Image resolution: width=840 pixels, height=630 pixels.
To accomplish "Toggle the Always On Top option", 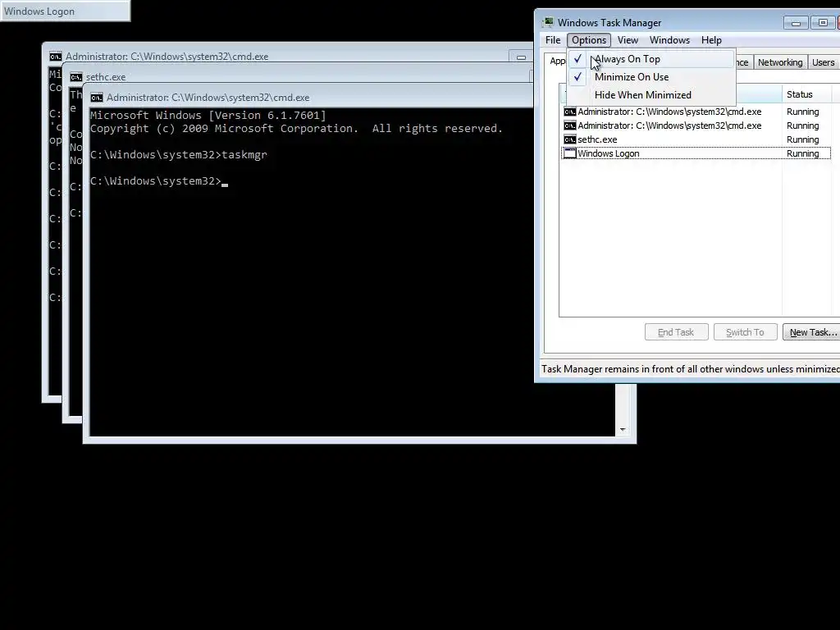I will tap(651, 59).
